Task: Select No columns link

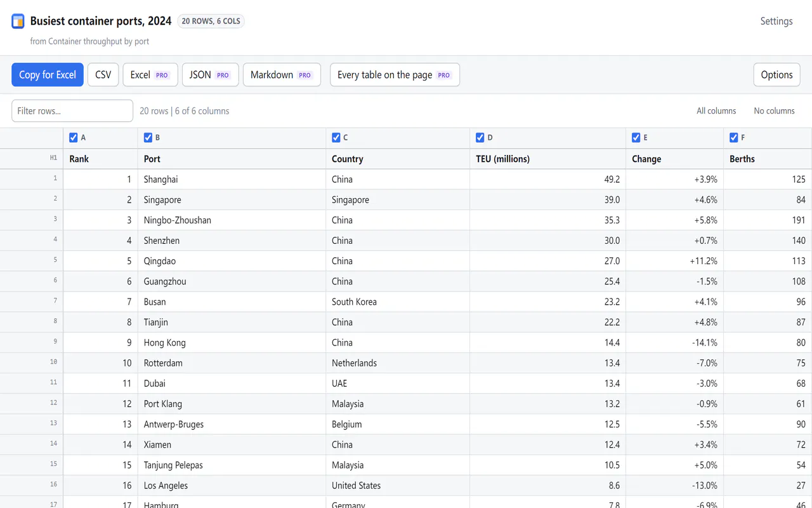Action: pyautogui.click(x=774, y=110)
